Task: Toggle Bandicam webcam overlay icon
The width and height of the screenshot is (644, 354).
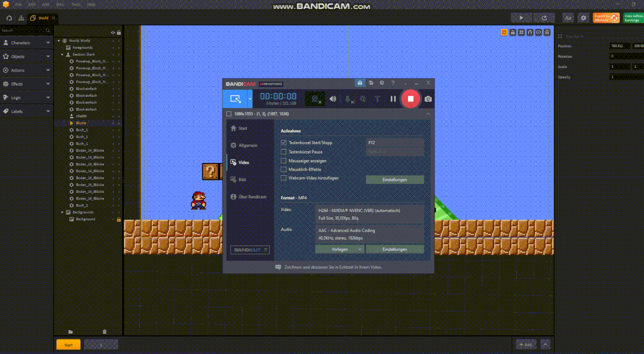Action: (x=315, y=99)
